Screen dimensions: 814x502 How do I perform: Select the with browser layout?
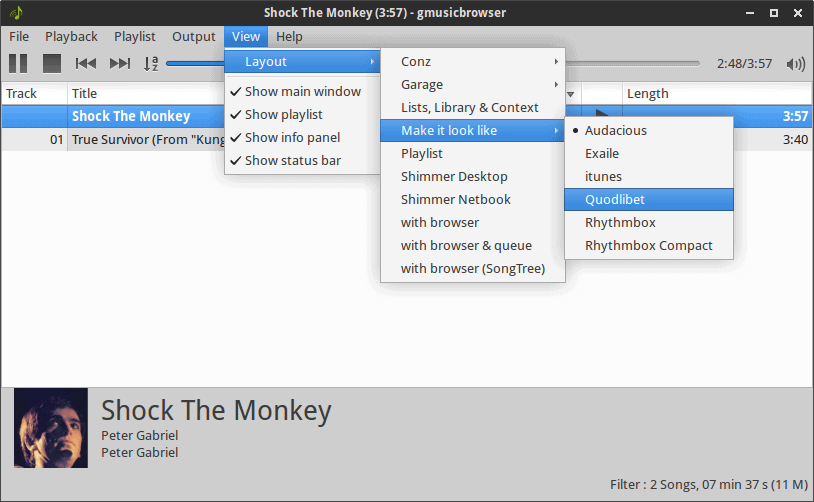472,222
